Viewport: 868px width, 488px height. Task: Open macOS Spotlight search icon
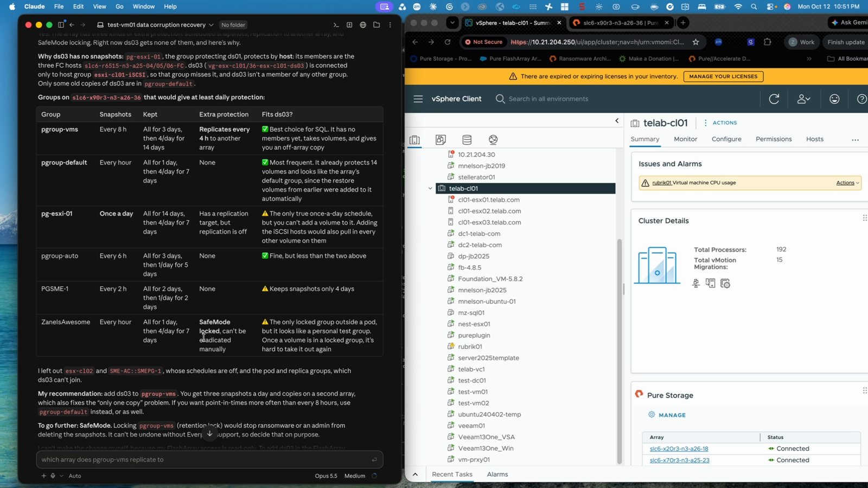point(754,7)
